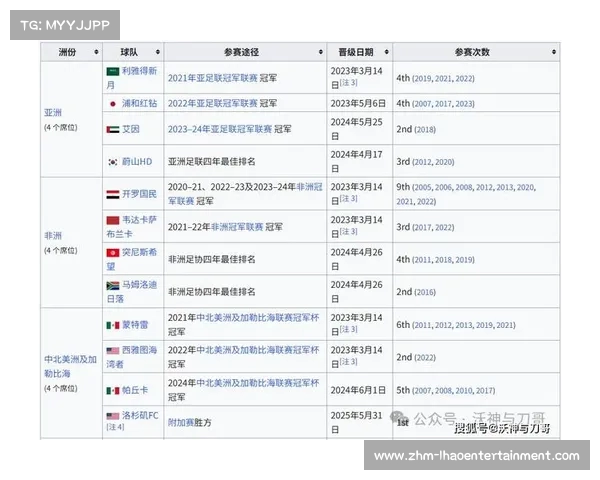600x480 pixels.
Task: Select the 2024年6月1日 date cell
Action: (x=358, y=390)
